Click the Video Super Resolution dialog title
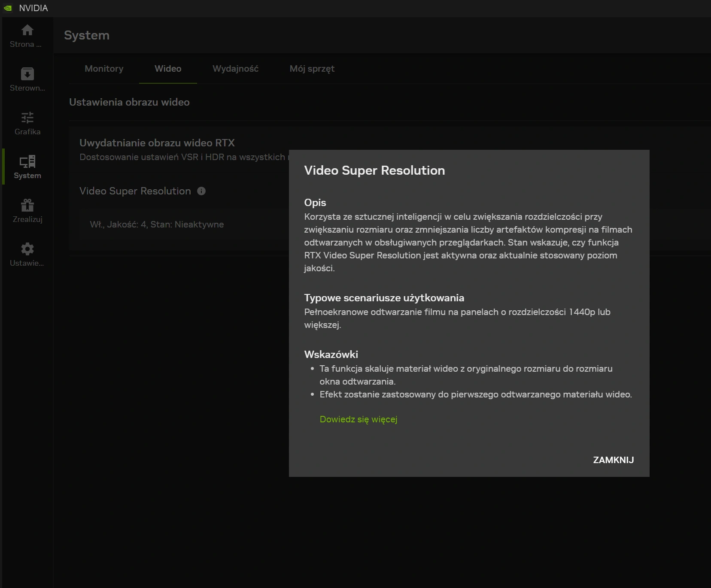 [x=374, y=170]
